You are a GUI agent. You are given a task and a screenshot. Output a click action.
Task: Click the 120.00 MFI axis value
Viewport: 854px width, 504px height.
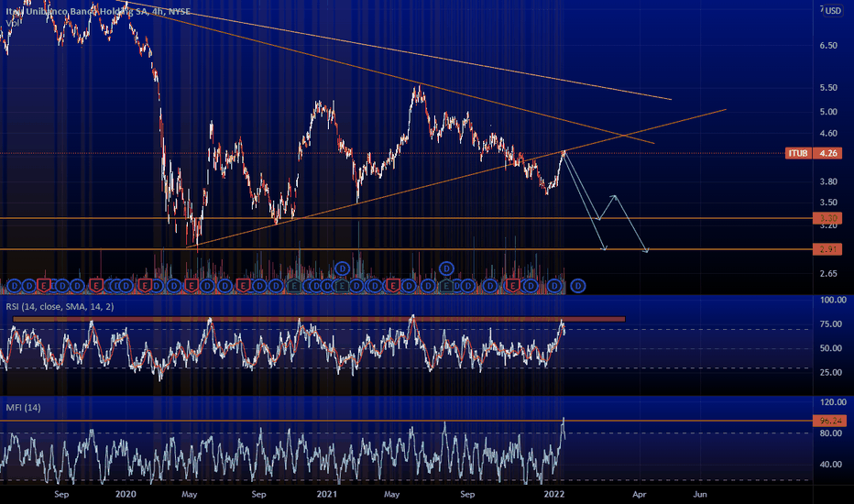[833, 402]
